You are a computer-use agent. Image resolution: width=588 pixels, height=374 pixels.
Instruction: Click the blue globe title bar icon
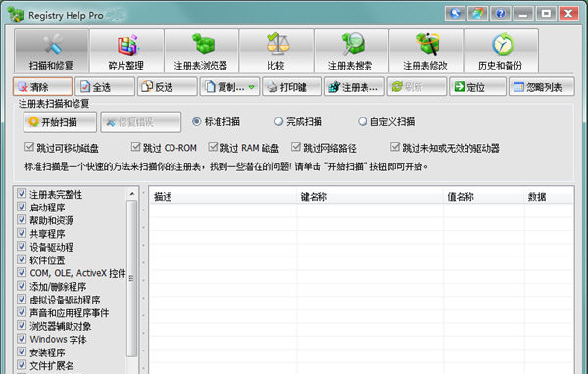455,14
